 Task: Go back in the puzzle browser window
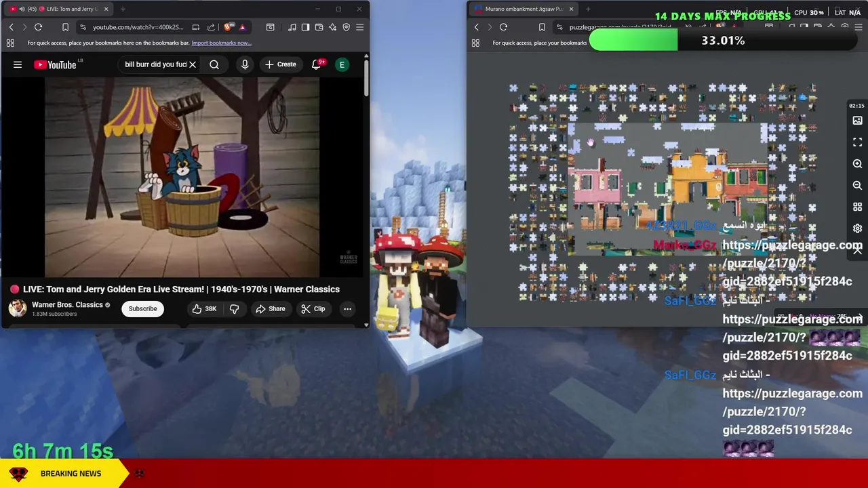coord(476,27)
